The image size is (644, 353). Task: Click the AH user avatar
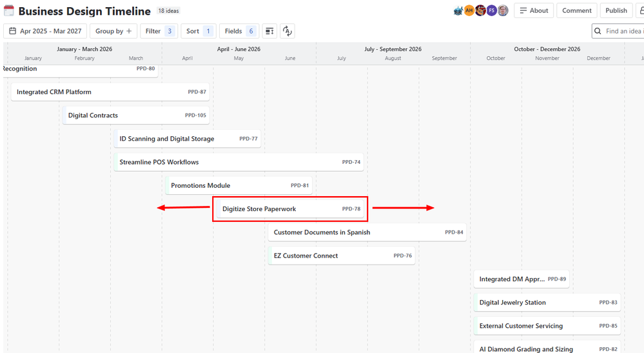click(x=469, y=11)
